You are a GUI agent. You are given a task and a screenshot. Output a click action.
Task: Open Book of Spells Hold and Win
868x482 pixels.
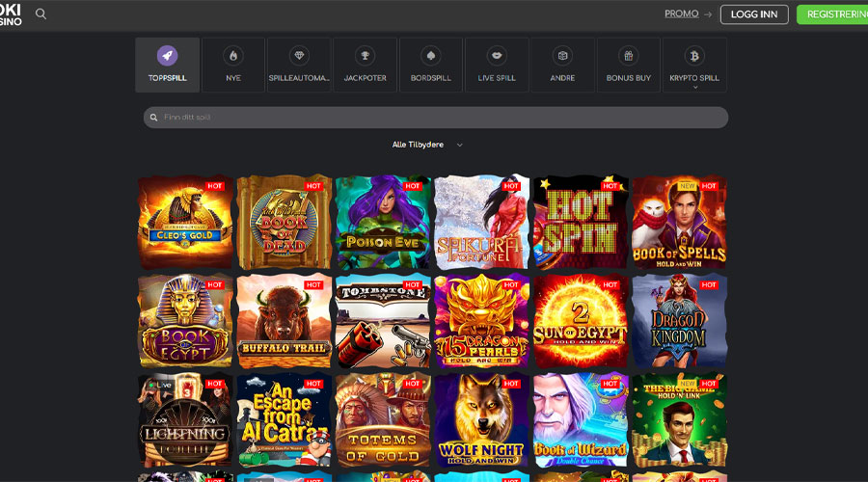click(679, 223)
